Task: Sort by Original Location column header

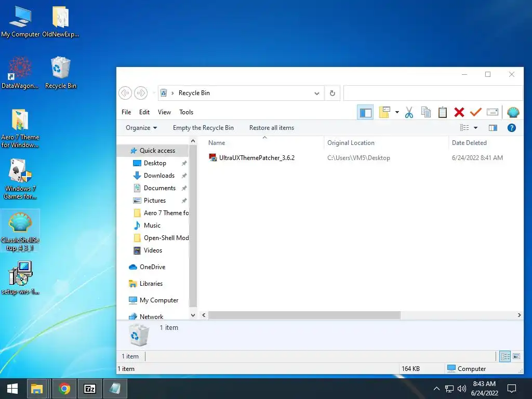Action: [x=351, y=143]
